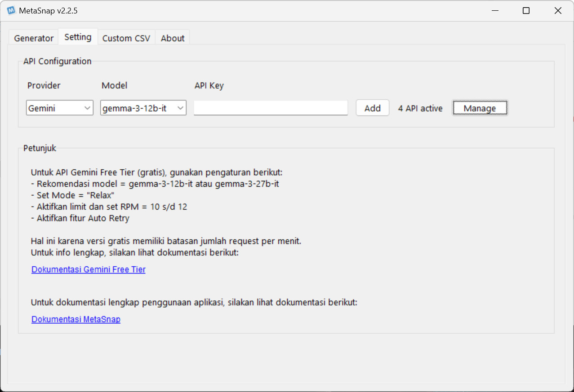This screenshot has width=574, height=392.
Task: Click the '4 API active' status text
Action: pyautogui.click(x=420, y=108)
